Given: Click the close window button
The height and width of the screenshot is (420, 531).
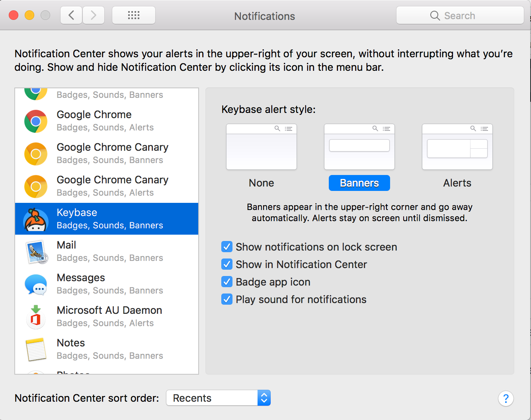Looking at the screenshot, I should click(14, 16).
